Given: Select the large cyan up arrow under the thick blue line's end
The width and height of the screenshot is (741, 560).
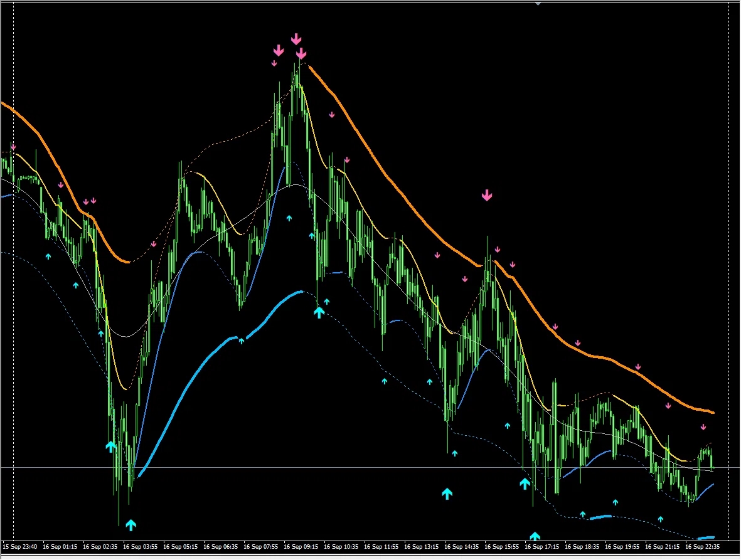Looking at the screenshot, I should click(x=319, y=311).
